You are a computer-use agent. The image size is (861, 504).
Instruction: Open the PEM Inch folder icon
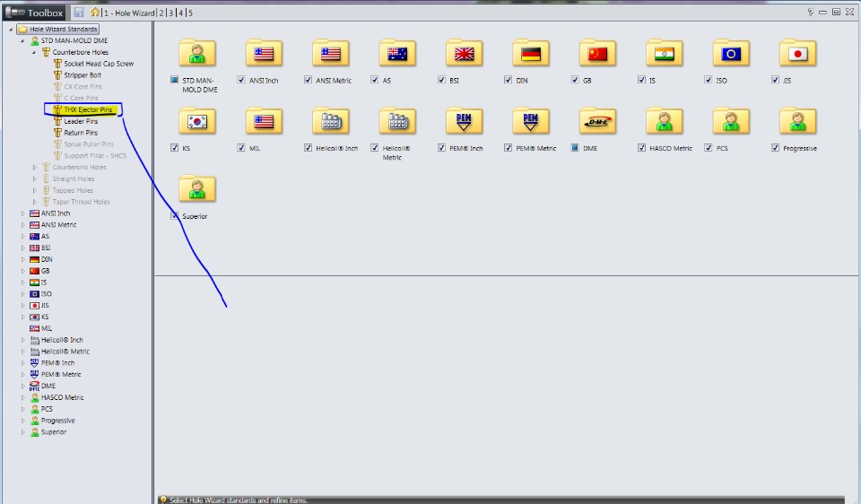[465, 121]
